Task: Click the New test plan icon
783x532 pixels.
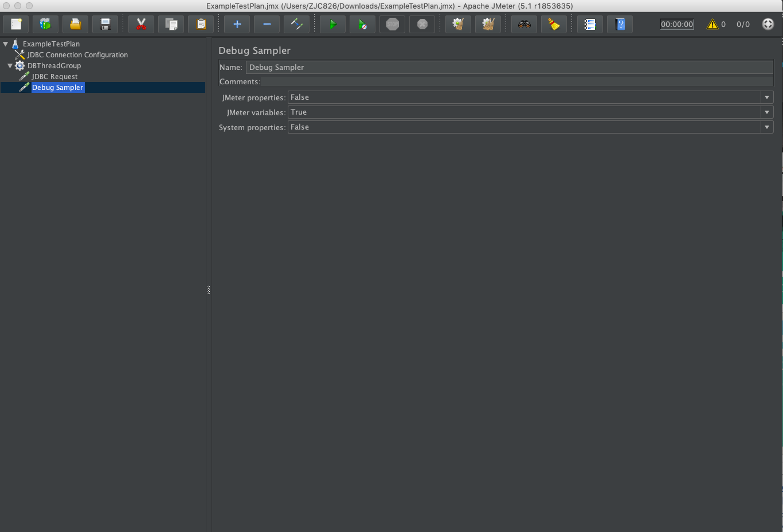Action: point(16,24)
